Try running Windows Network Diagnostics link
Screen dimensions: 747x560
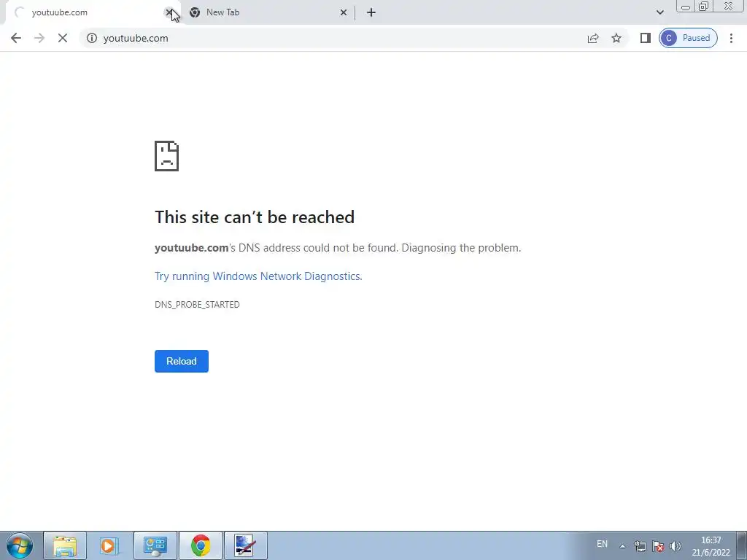(258, 276)
